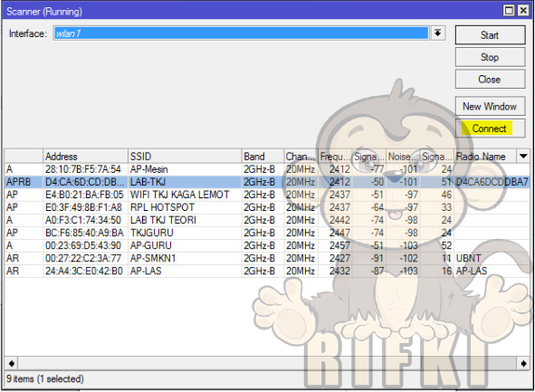The height and width of the screenshot is (392, 535).
Task: Click frequency 2427 cell
Action: (x=335, y=258)
